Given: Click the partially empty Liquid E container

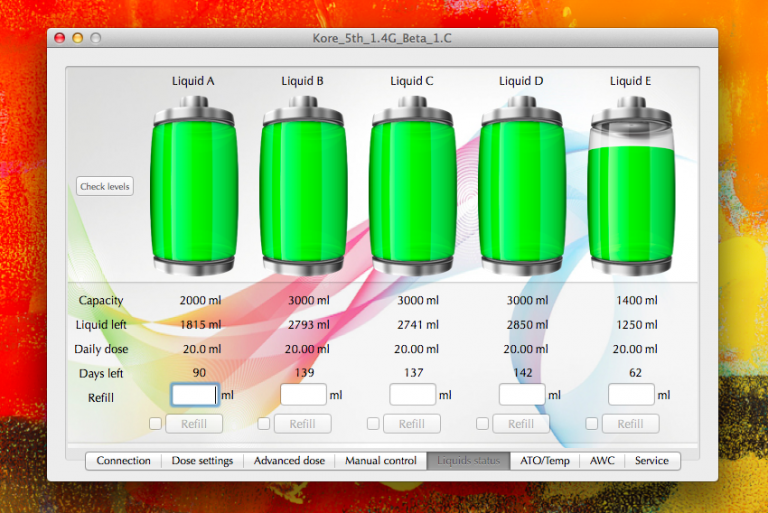Looking at the screenshot, I should coord(631,185).
